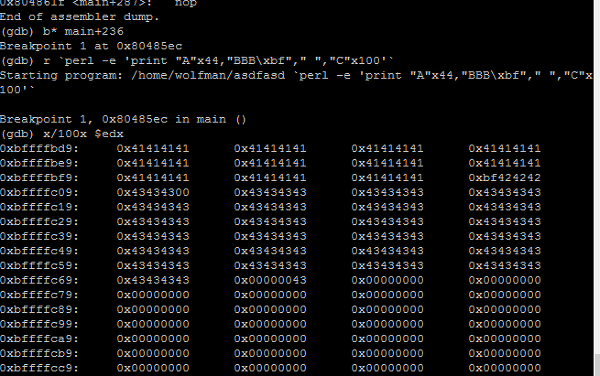Click the 'Breakpoint 1, 0x80485ec in main ()' line
This screenshot has width=600, height=376.
click(123, 120)
